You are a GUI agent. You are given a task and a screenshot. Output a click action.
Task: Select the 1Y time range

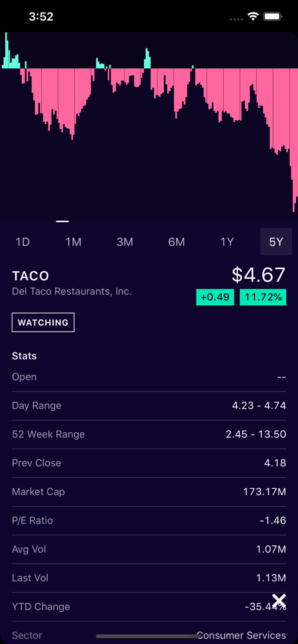pyautogui.click(x=227, y=242)
